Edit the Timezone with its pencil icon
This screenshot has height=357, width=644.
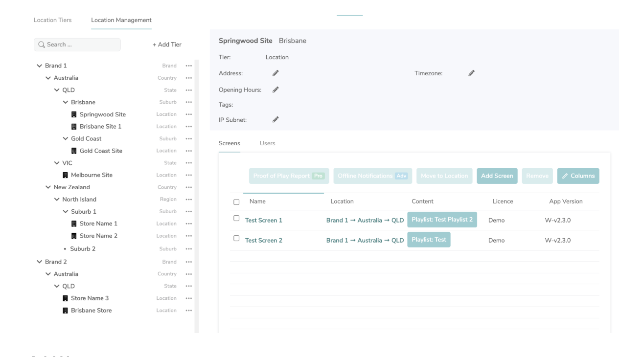click(471, 73)
